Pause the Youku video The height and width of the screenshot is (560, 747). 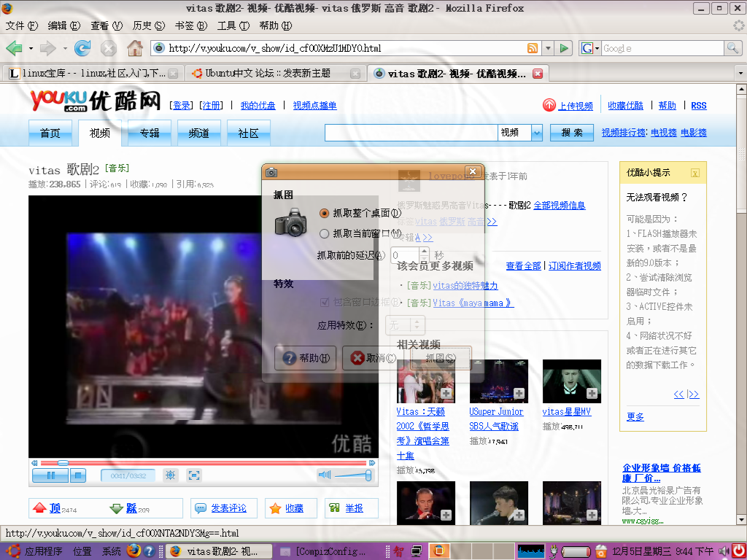click(x=50, y=475)
